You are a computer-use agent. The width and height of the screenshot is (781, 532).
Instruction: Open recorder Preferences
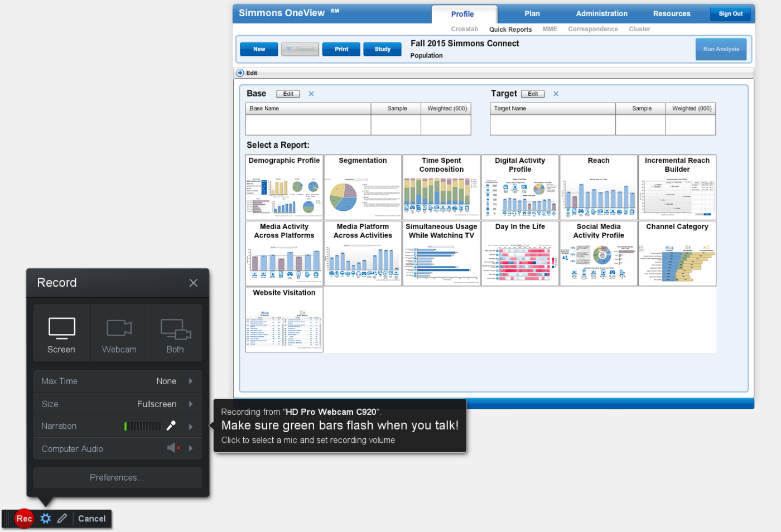tap(117, 477)
